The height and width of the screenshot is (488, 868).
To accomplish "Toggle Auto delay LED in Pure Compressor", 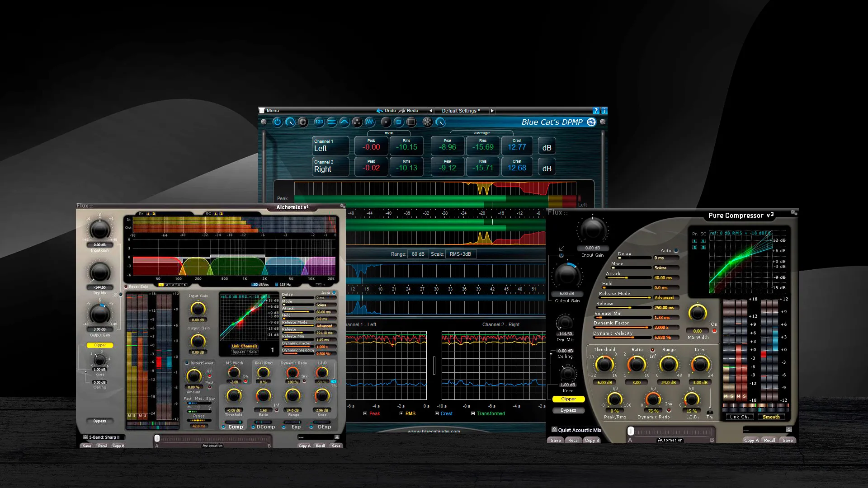I will (676, 250).
